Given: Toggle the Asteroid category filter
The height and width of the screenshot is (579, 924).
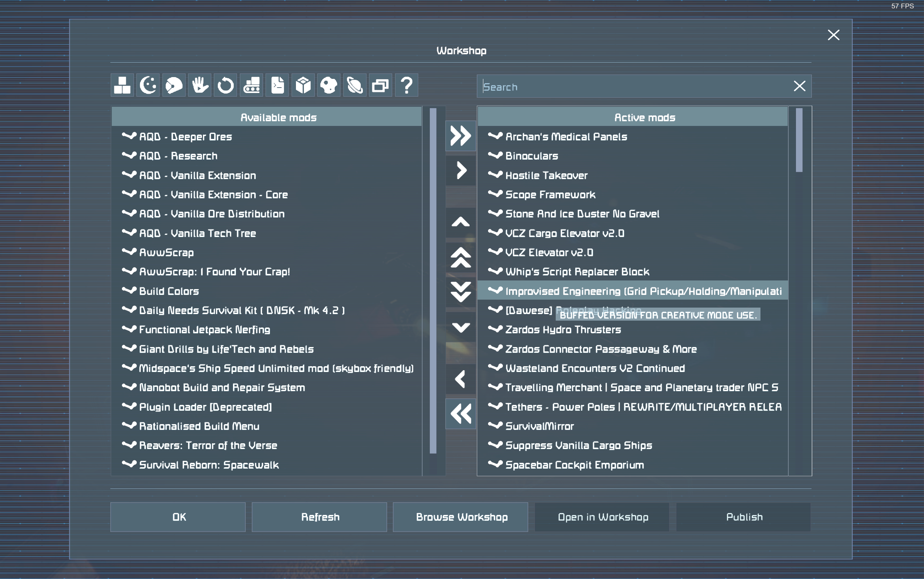Looking at the screenshot, I should [329, 85].
